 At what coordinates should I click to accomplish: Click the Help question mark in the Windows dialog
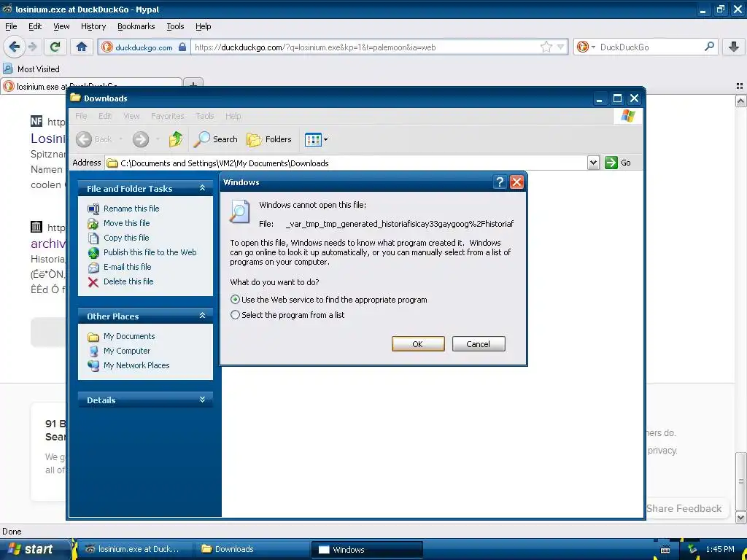pos(499,182)
